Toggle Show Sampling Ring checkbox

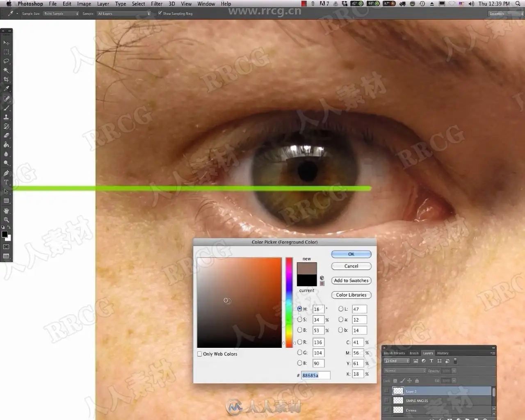[x=160, y=14]
